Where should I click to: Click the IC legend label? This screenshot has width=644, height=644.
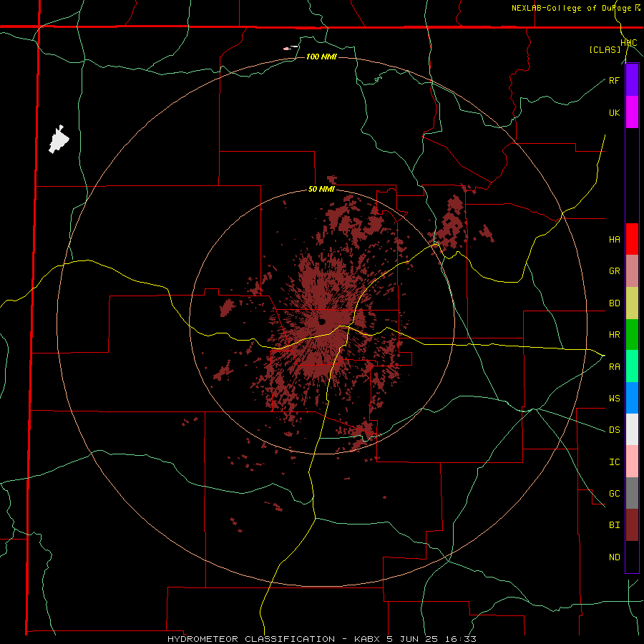coord(614,462)
